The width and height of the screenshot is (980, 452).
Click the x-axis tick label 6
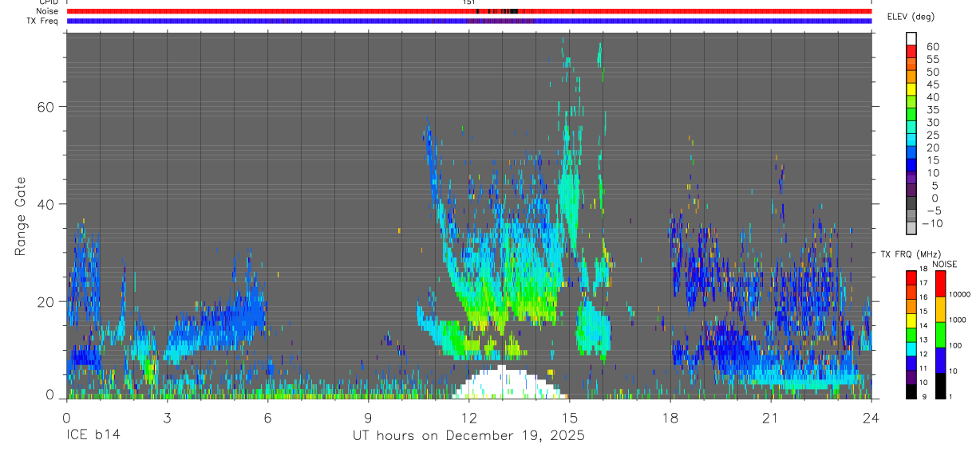click(267, 418)
